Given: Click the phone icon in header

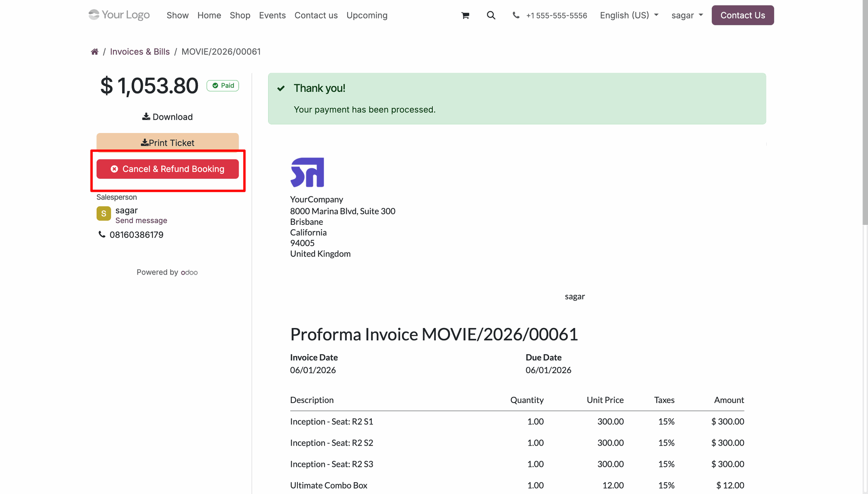Looking at the screenshot, I should click(516, 15).
